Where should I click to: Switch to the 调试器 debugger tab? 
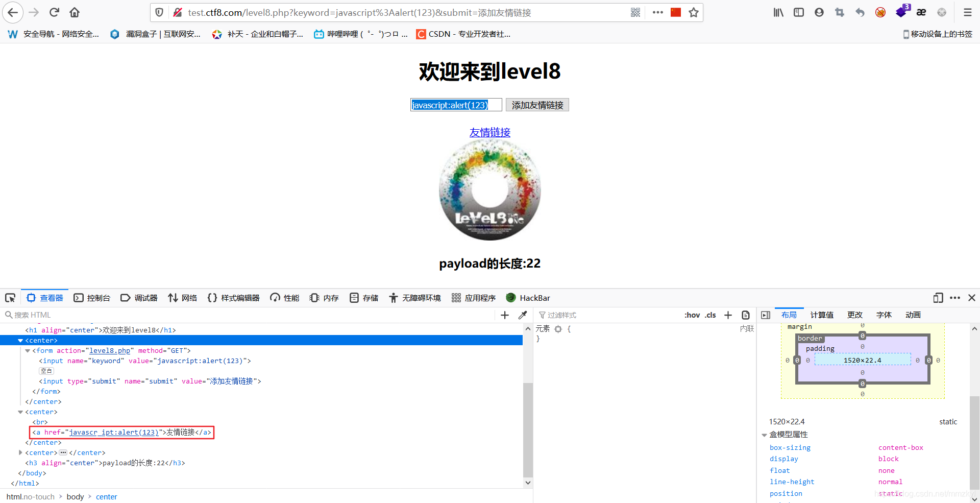point(139,298)
